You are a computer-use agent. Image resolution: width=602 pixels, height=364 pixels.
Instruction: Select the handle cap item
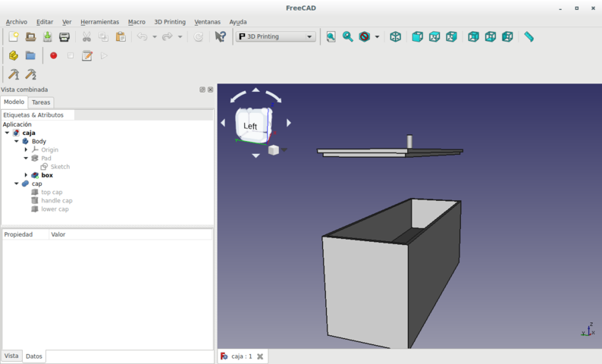pos(57,200)
